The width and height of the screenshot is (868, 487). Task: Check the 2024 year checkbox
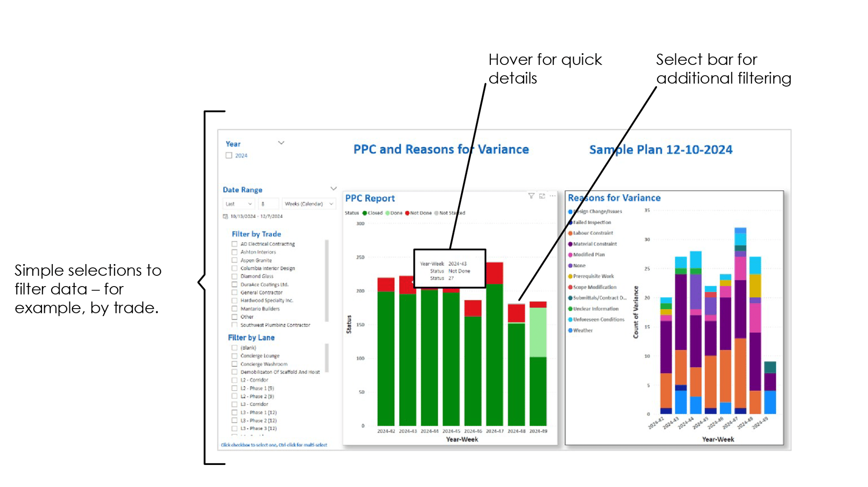(229, 155)
